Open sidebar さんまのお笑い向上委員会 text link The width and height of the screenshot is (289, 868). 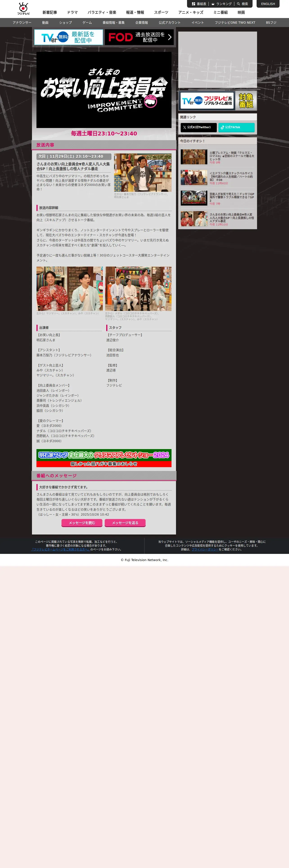tap(232, 218)
